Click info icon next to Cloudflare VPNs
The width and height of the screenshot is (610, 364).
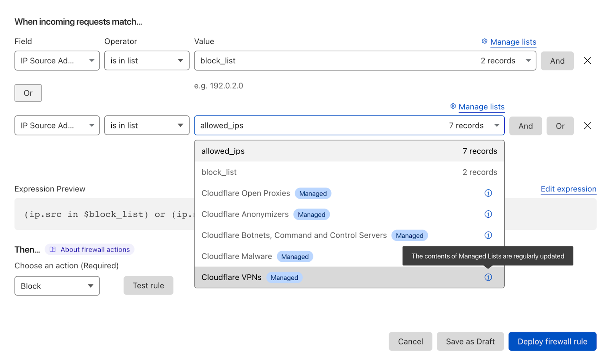tap(488, 277)
